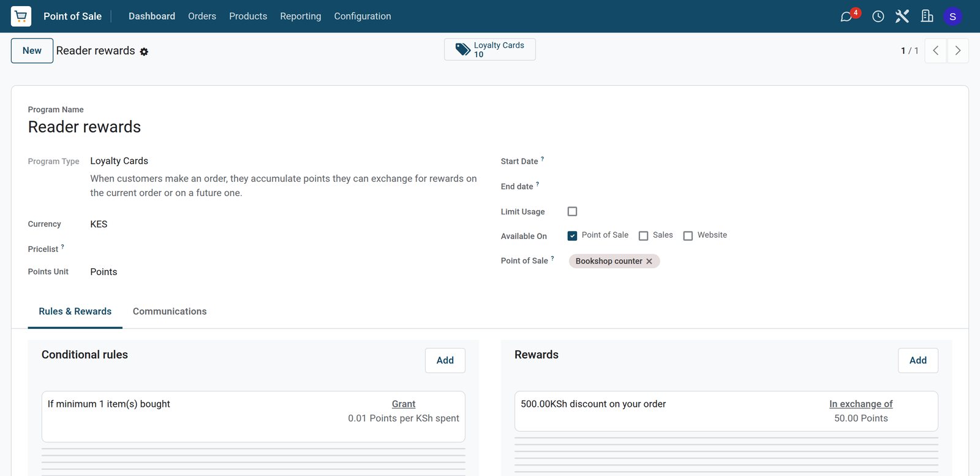
Task: Open the activities clock icon
Action: (x=878, y=17)
